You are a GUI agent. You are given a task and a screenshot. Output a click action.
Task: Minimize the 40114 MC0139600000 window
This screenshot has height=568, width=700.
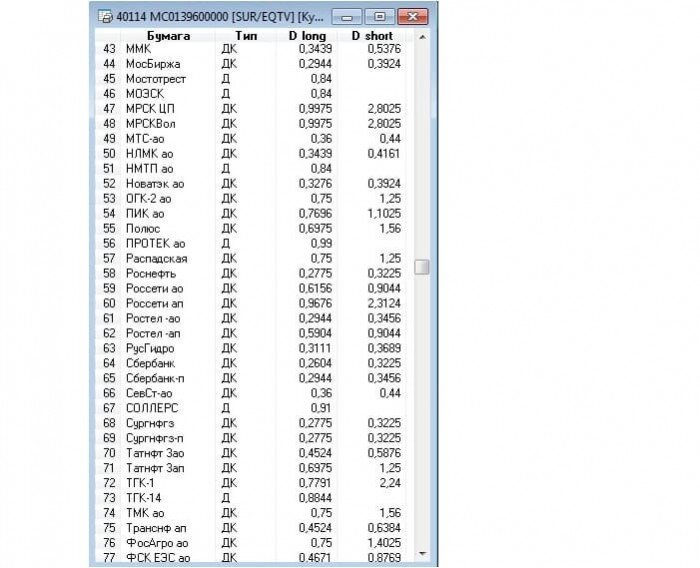(347, 17)
